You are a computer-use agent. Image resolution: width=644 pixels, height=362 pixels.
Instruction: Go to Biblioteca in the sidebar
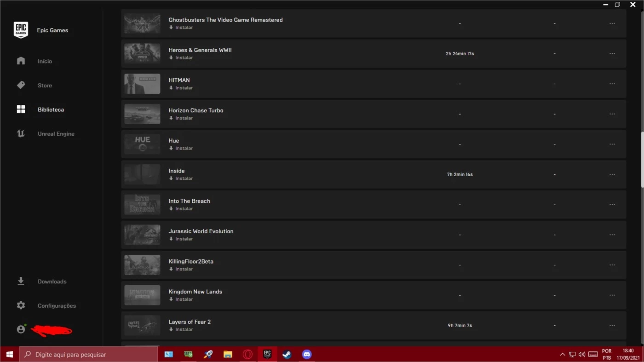(51, 109)
